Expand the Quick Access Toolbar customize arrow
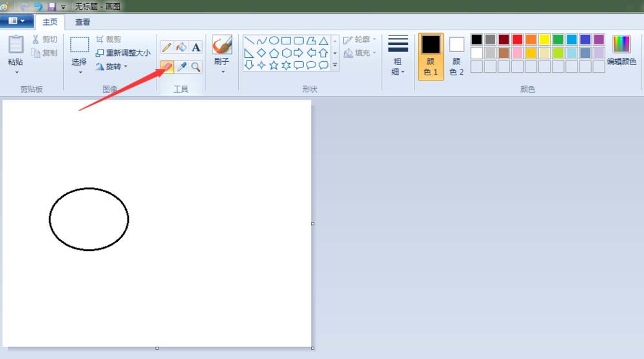 click(63, 7)
